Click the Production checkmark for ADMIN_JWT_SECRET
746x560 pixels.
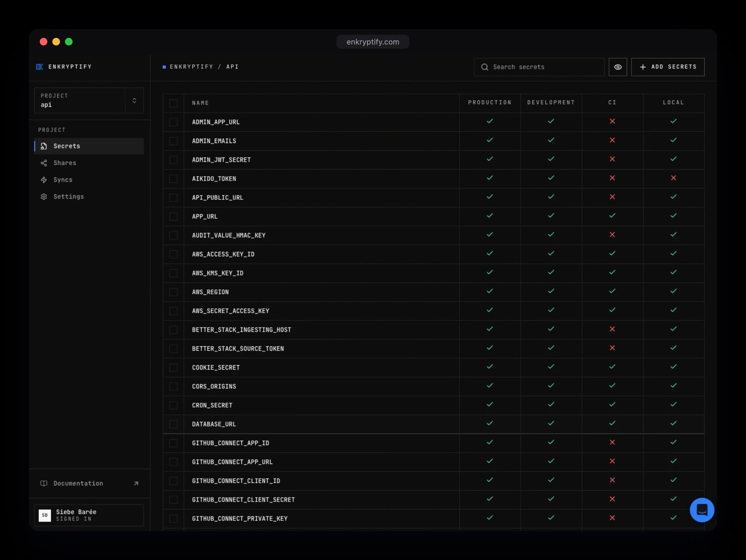[x=490, y=159]
